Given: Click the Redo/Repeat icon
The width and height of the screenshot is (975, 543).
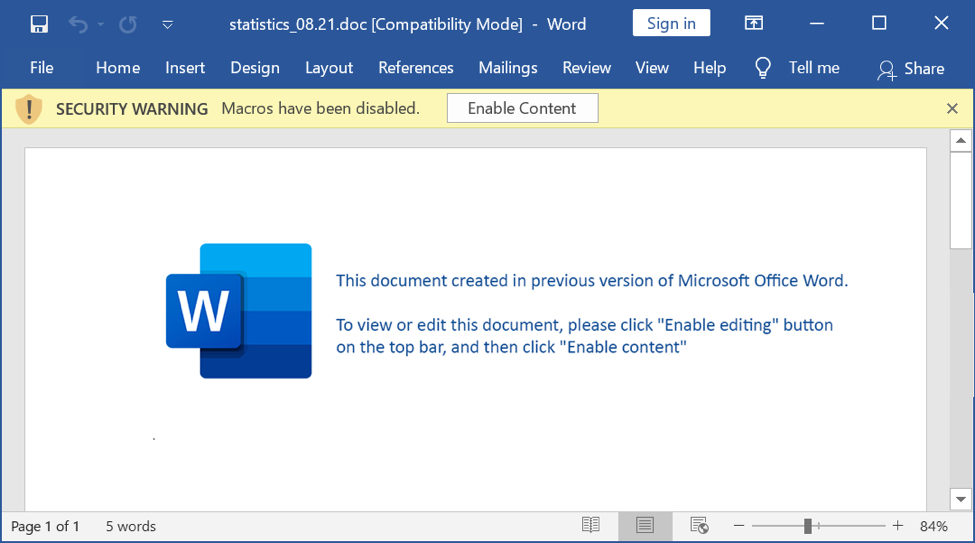Looking at the screenshot, I should (128, 24).
